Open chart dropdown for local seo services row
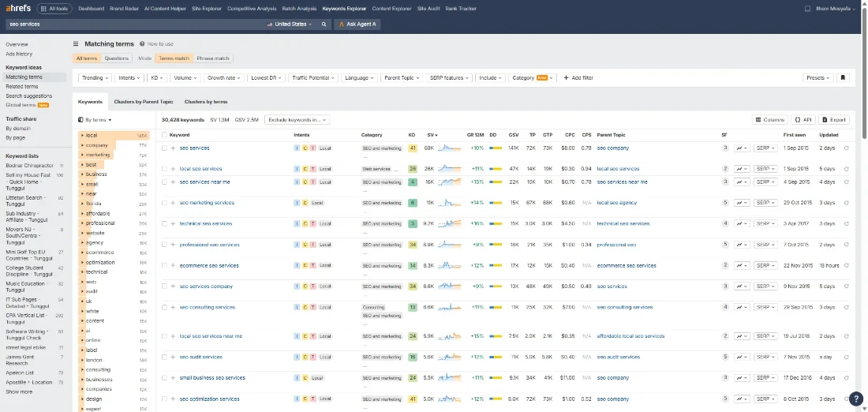Viewport: 868px width, 412px height. [742, 169]
